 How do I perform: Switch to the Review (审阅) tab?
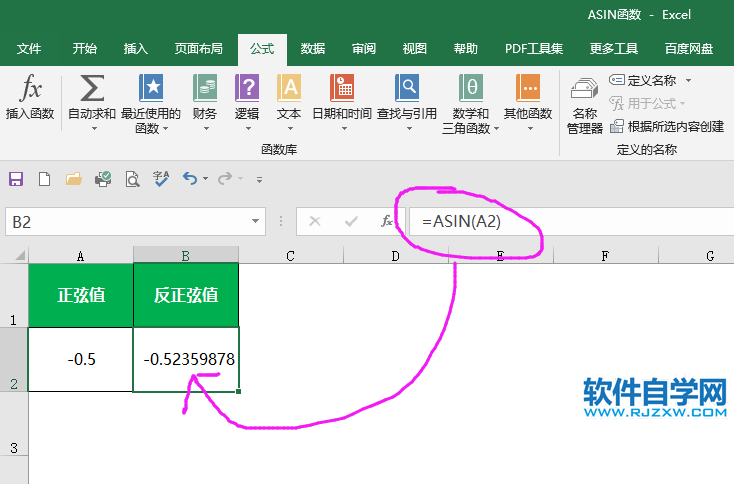pos(364,49)
